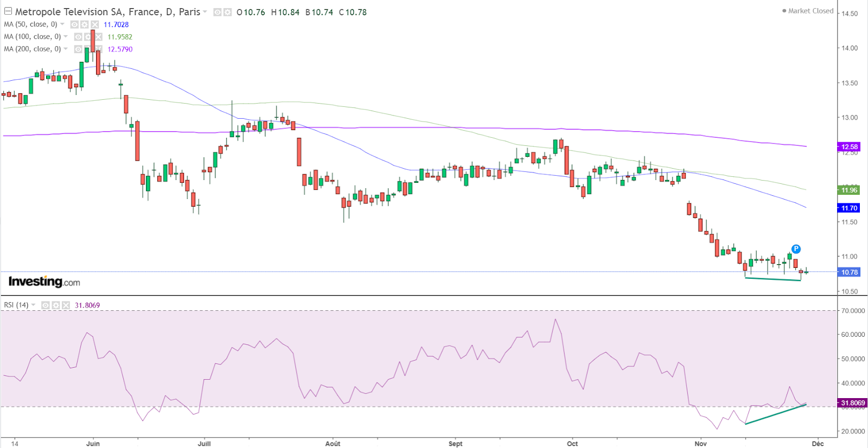868x448 pixels.
Task: Expand the MA (200, close, 0) dropdown arrow
Action: pos(66,49)
